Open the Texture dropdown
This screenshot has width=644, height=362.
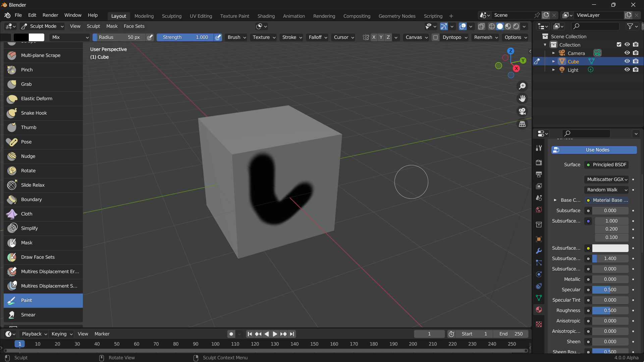264,37
